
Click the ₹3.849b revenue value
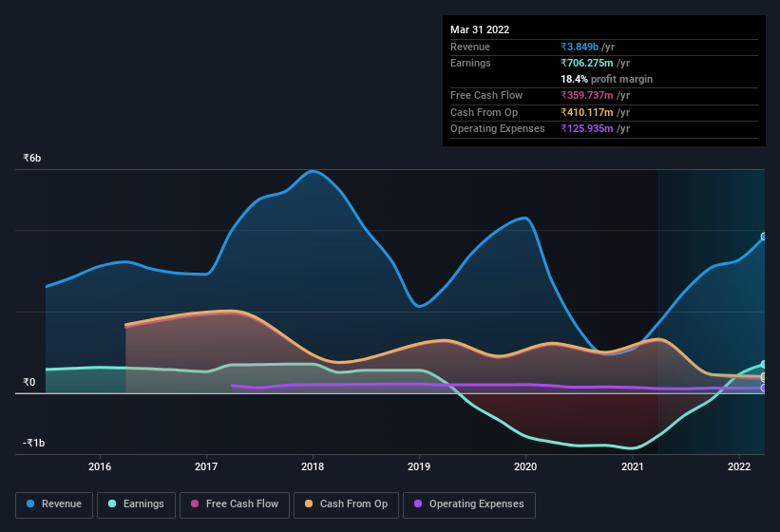[580, 47]
